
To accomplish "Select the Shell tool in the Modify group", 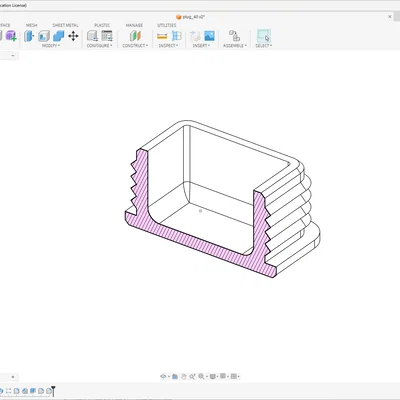I will tap(44, 36).
